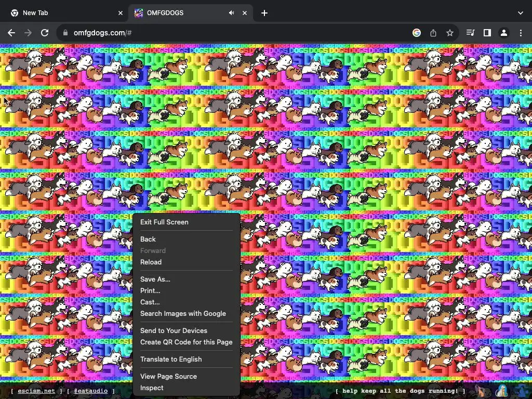The image size is (532, 399).
Task: Reload the page with the toolbar refresh icon
Action: pos(45,33)
